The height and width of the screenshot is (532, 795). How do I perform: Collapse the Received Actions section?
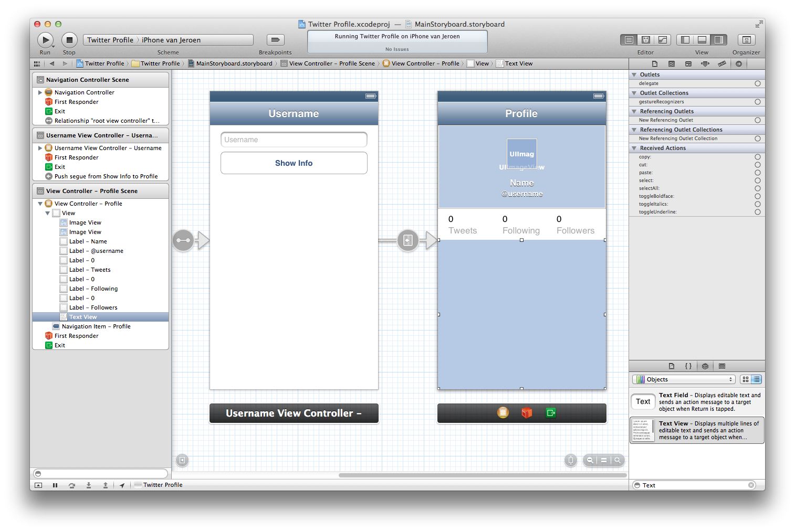pos(634,148)
